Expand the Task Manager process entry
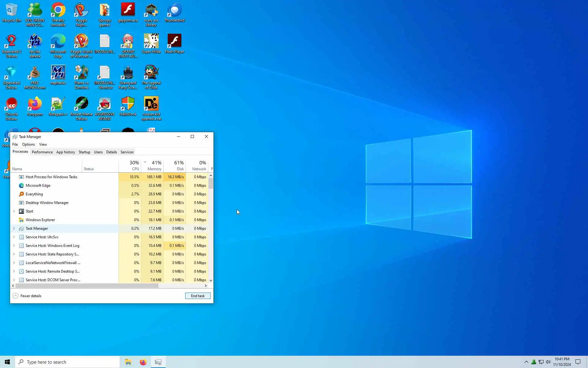This screenshot has height=368, width=588. click(14, 228)
